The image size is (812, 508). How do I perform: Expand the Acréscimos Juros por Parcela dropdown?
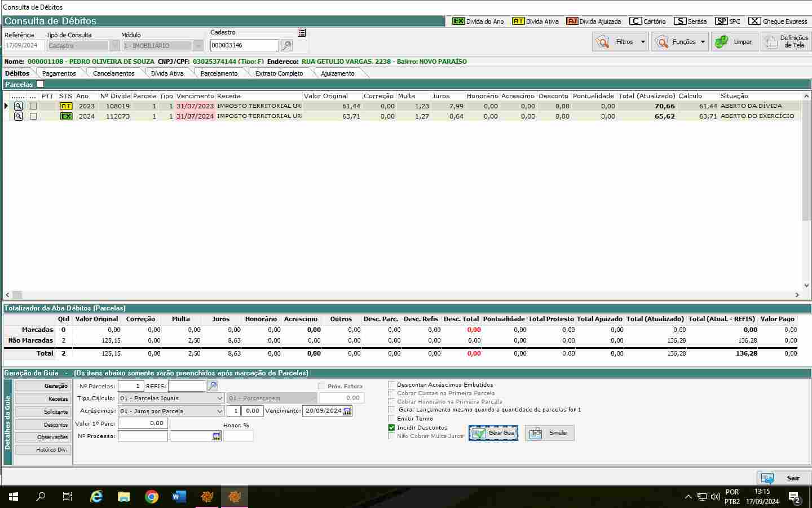click(220, 411)
